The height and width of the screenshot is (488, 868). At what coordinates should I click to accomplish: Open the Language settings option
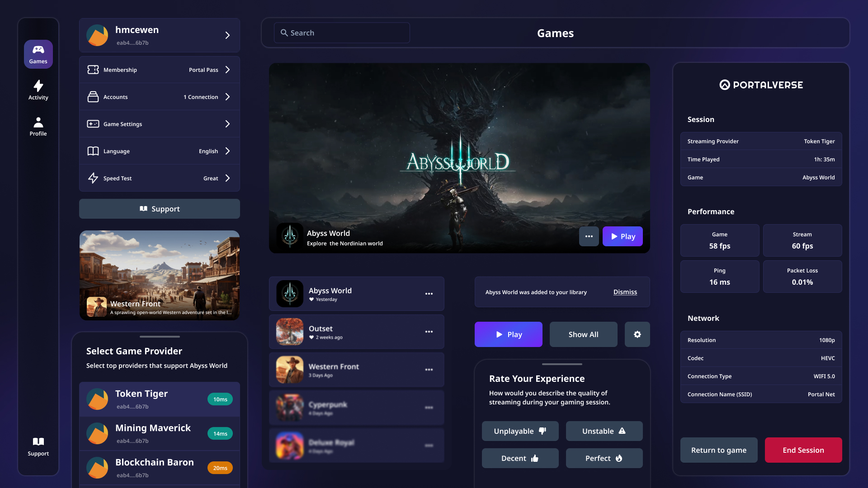coord(159,151)
